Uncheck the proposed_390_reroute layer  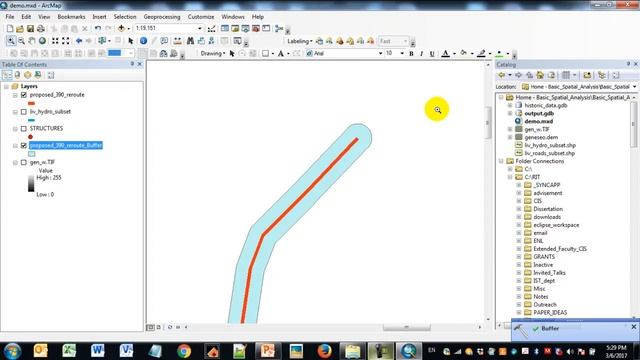(24, 95)
